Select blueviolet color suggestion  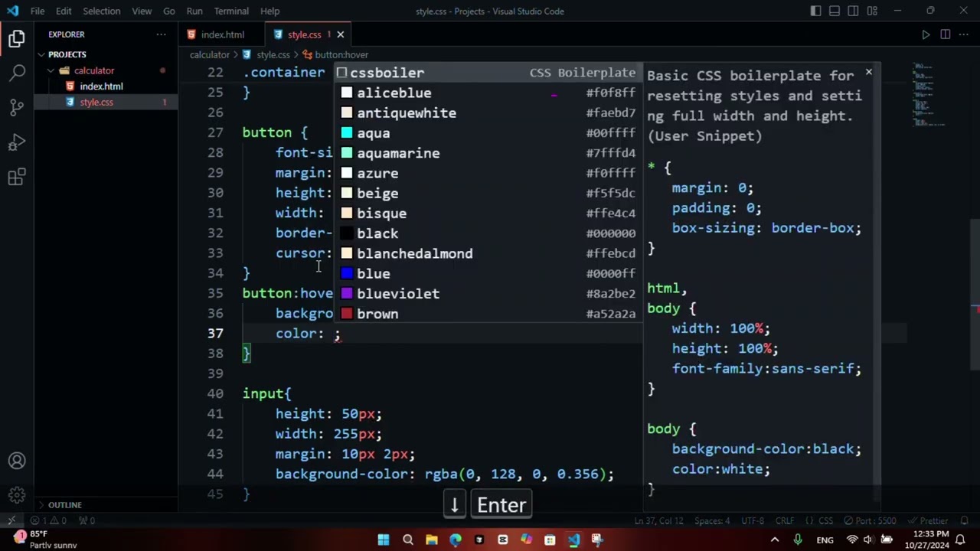tap(488, 294)
